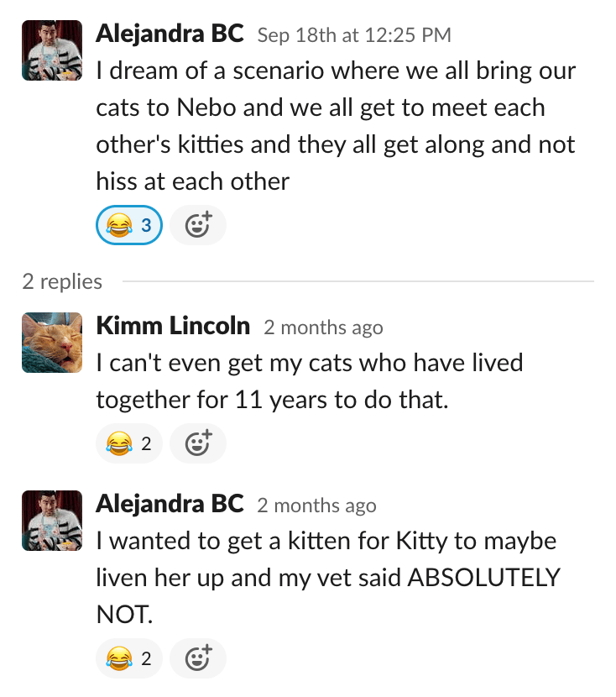Add a reaction to Kimm Lincoln's reply
Viewport: 616px width, 697px height.
point(198,443)
